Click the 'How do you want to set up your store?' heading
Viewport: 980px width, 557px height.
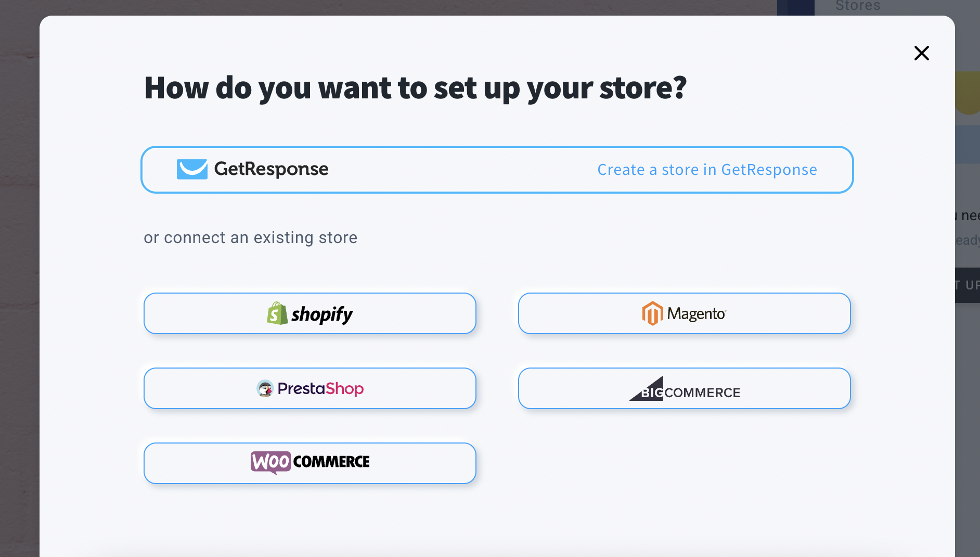(x=415, y=87)
